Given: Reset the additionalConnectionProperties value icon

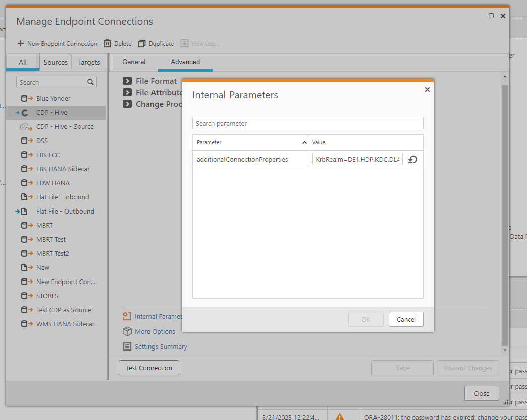Looking at the screenshot, I should [412, 160].
